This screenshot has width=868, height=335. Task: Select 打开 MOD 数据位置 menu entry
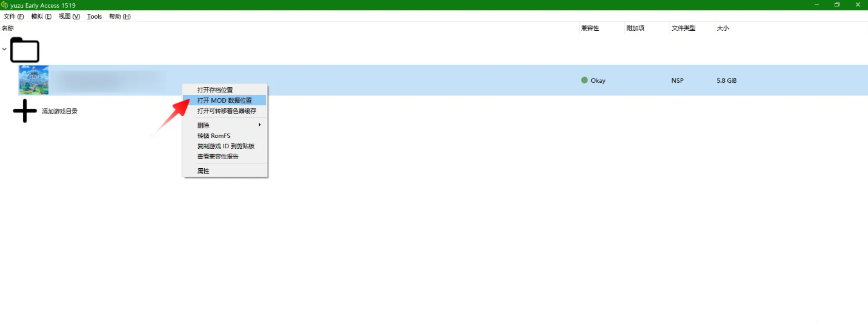(224, 100)
